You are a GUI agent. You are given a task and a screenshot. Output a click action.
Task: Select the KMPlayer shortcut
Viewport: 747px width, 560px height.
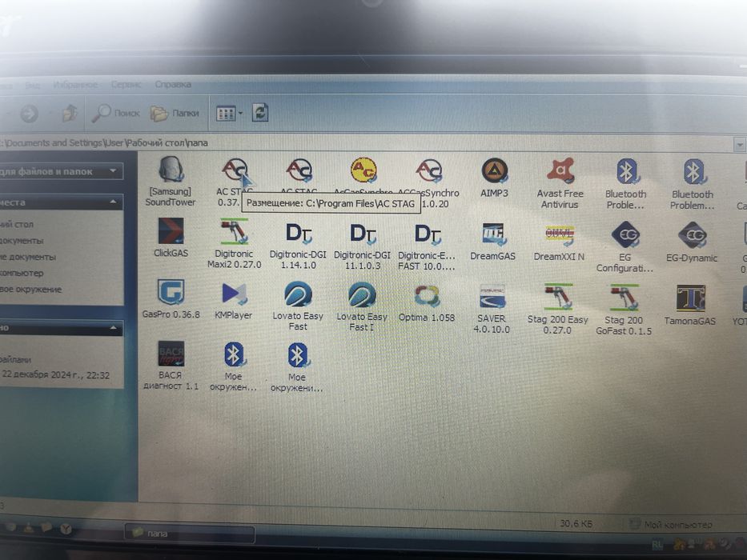[x=234, y=300]
